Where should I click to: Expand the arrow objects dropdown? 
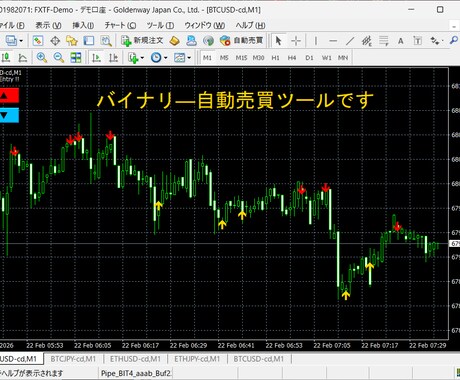443,41
